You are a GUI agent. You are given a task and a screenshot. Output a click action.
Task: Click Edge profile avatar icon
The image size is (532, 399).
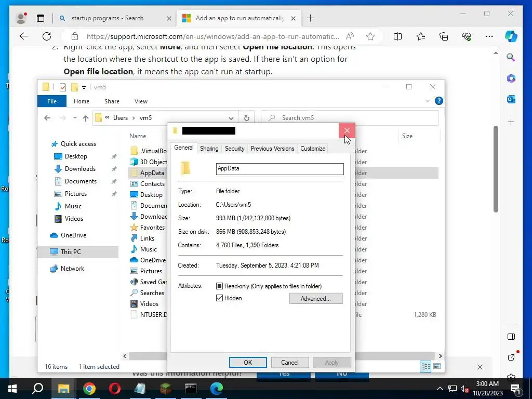pos(21,18)
